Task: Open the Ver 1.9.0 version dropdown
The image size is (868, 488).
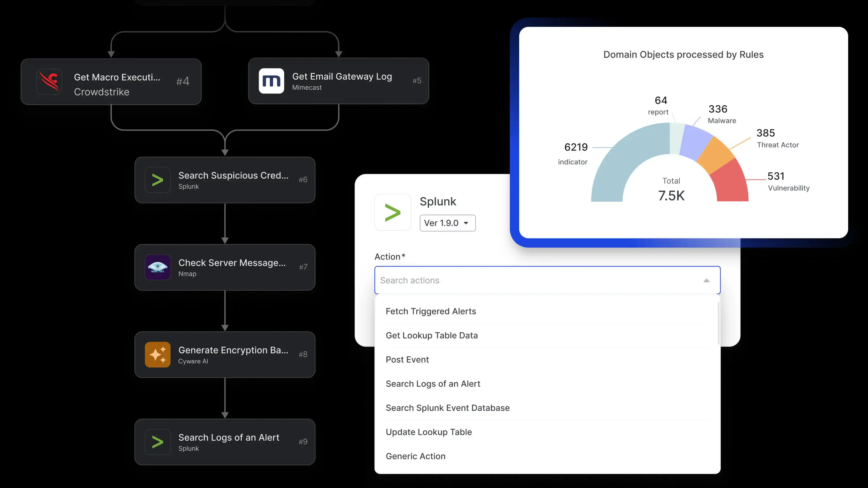Action: click(447, 223)
